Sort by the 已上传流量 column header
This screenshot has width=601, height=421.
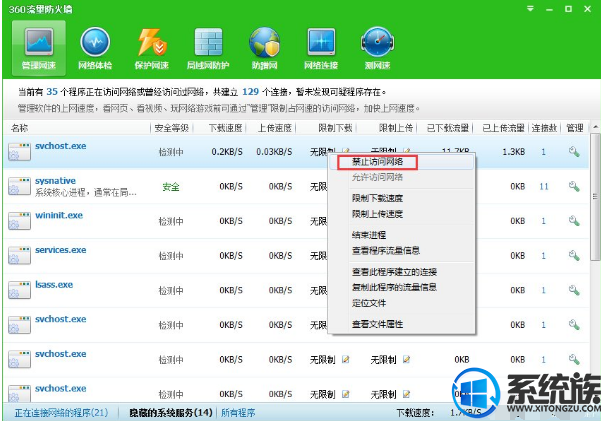[x=503, y=128]
